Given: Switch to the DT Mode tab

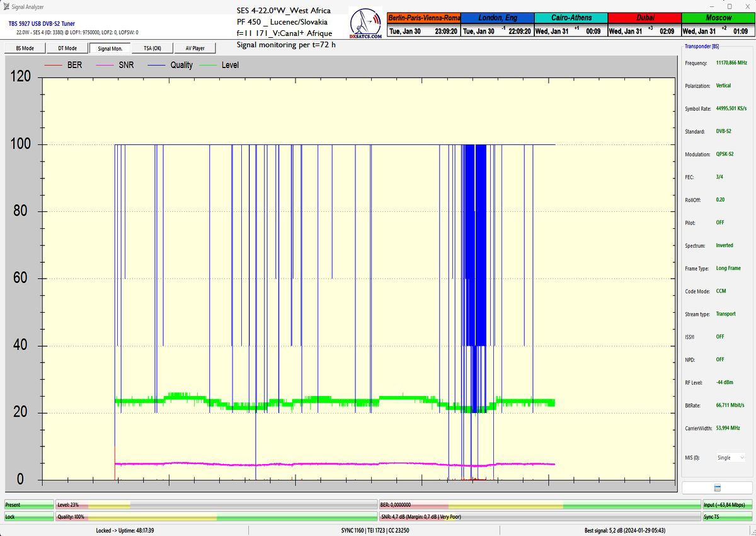Looking at the screenshot, I should 67,48.
